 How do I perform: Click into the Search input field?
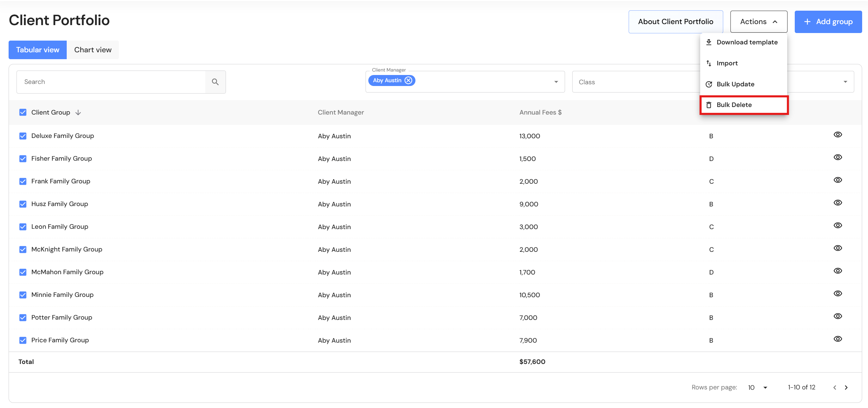click(x=111, y=82)
